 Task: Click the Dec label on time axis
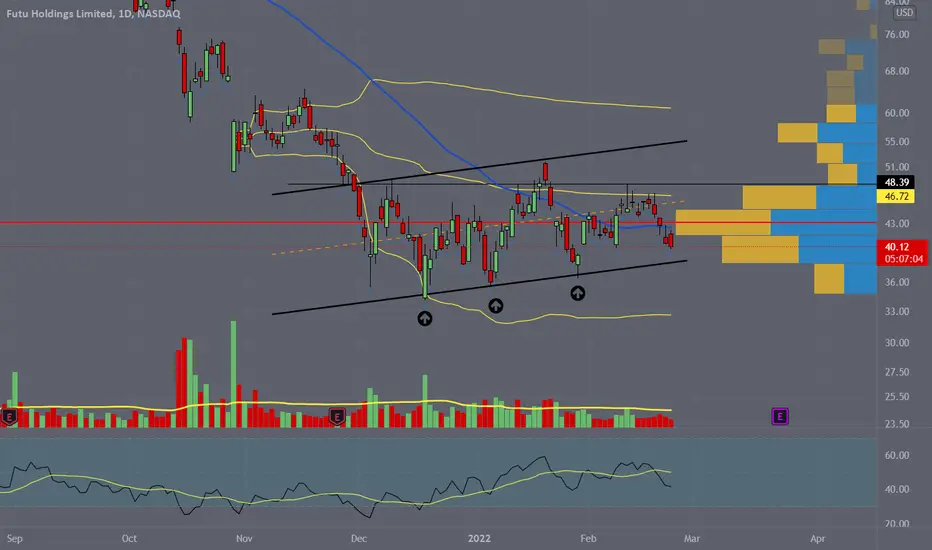[x=358, y=539]
